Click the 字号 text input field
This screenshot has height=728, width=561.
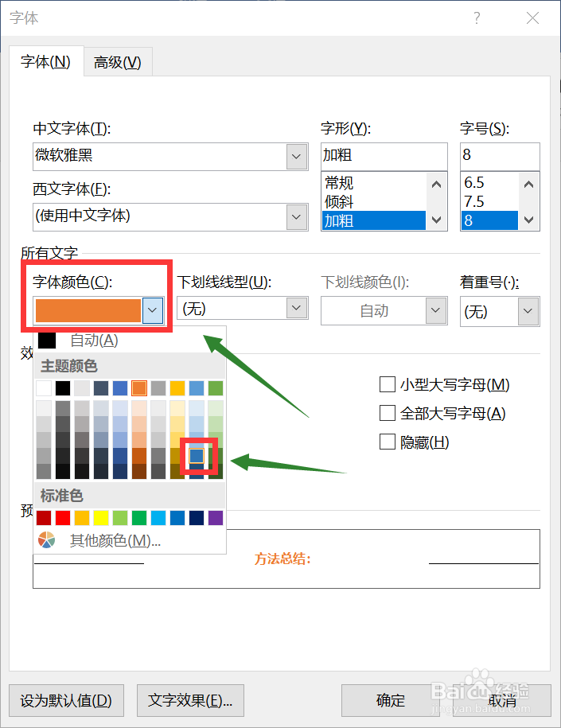point(500,157)
